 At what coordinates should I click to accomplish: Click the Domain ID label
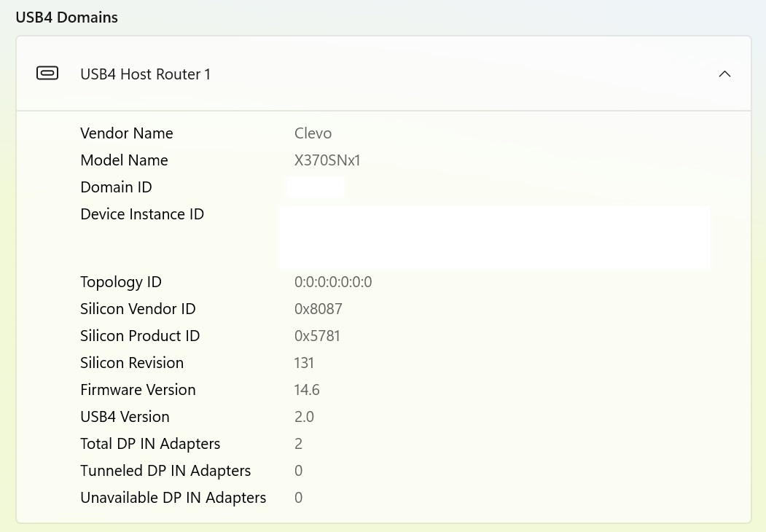(x=117, y=187)
